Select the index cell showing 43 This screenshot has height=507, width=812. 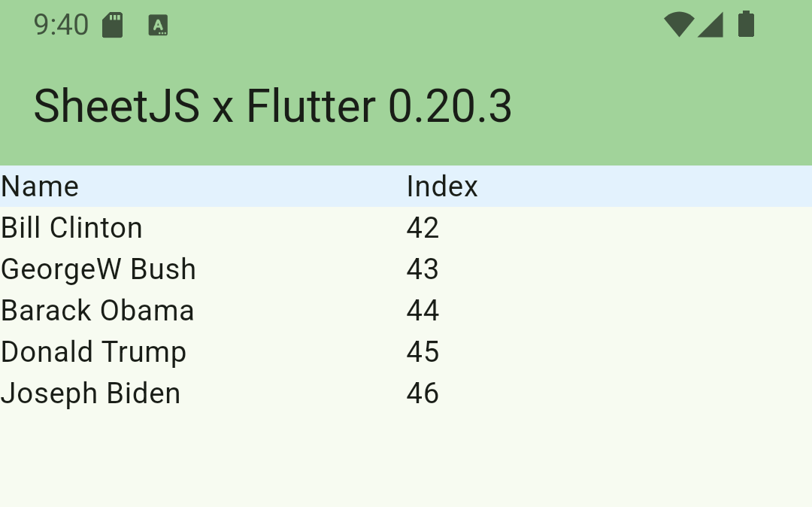click(423, 269)
